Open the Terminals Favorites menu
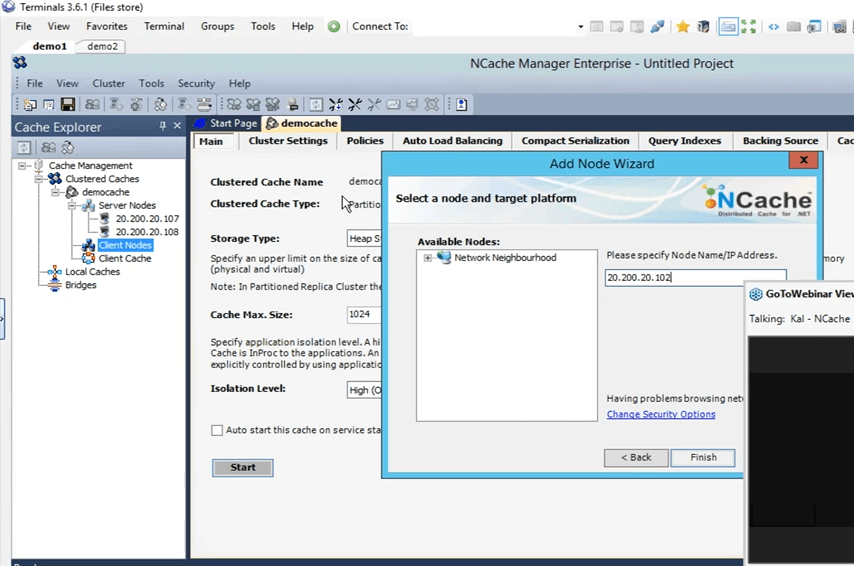Screen dimensions: 854x566 coord(107,26)
